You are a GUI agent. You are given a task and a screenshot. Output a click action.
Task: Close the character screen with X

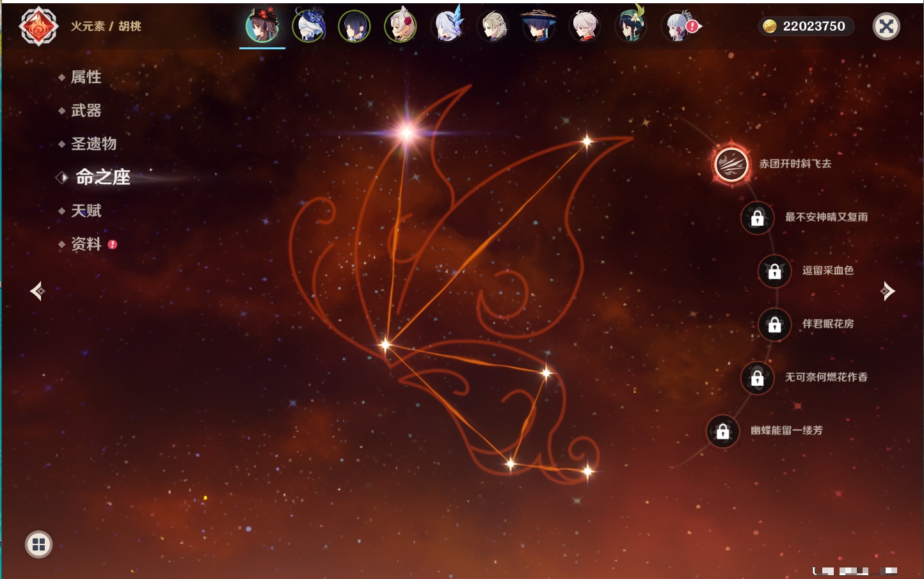[887, 26]
